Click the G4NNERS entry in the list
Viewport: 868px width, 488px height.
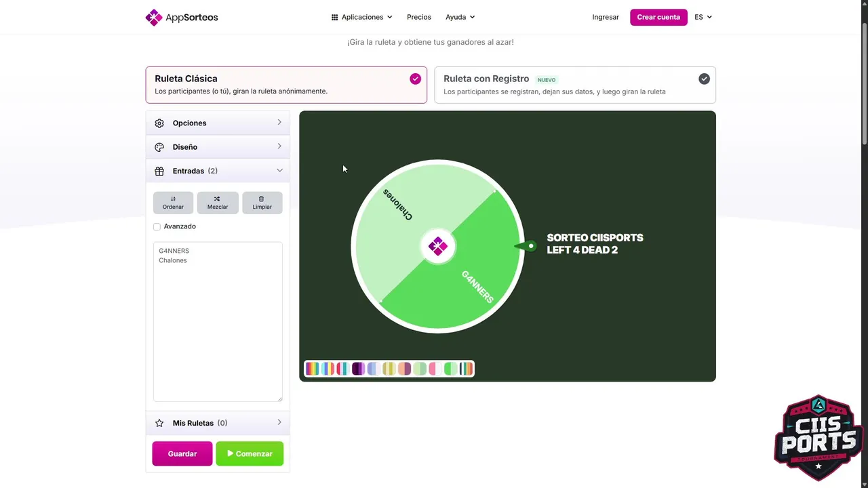[x=174, y=251]
